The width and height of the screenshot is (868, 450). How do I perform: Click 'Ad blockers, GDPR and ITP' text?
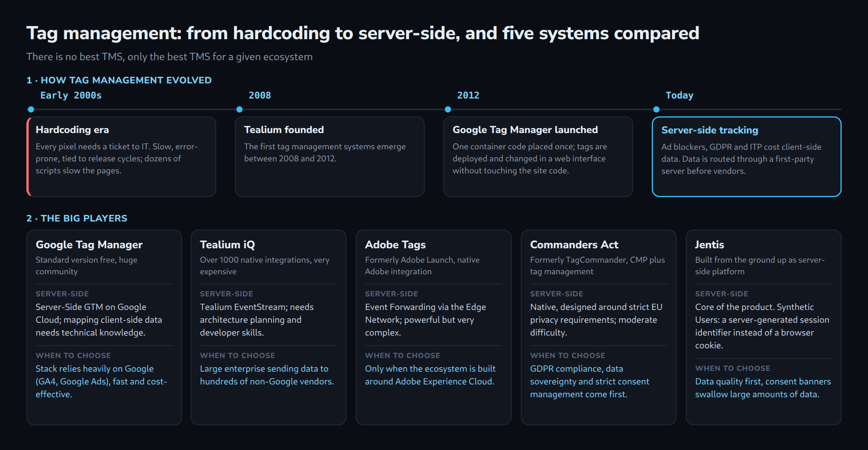[x=741, y=159]
